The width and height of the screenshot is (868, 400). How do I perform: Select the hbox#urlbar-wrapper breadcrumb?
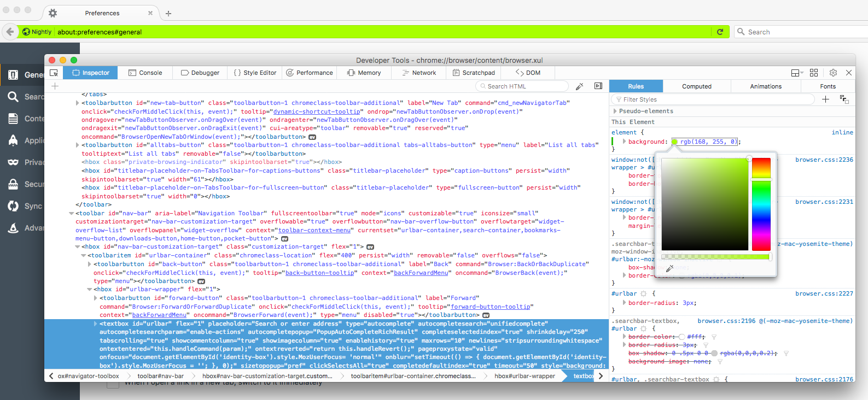(x=524, y=376)
